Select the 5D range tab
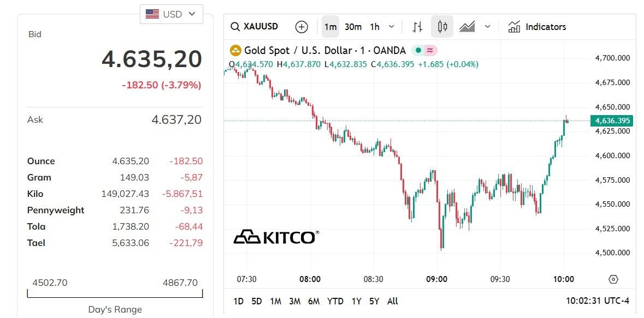Viewport: 644px width, 318px height. (x=257, y=301)
